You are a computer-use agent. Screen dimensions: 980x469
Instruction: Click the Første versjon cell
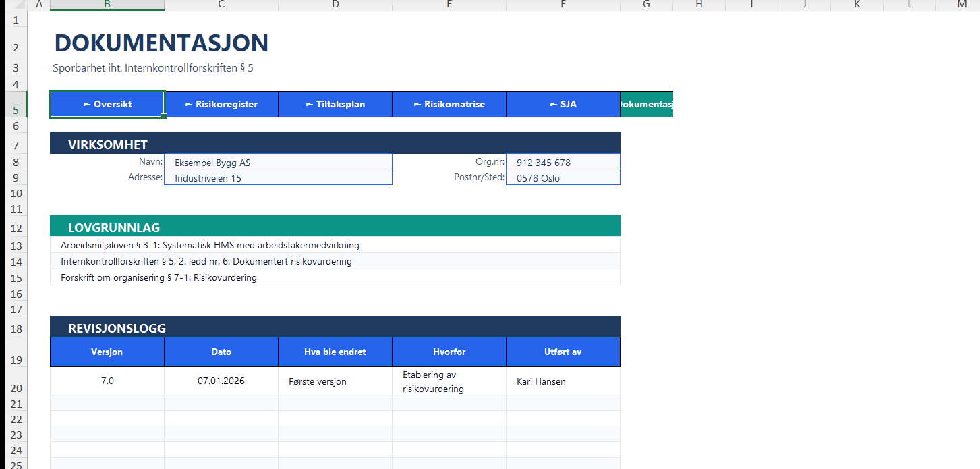[335, 381]
